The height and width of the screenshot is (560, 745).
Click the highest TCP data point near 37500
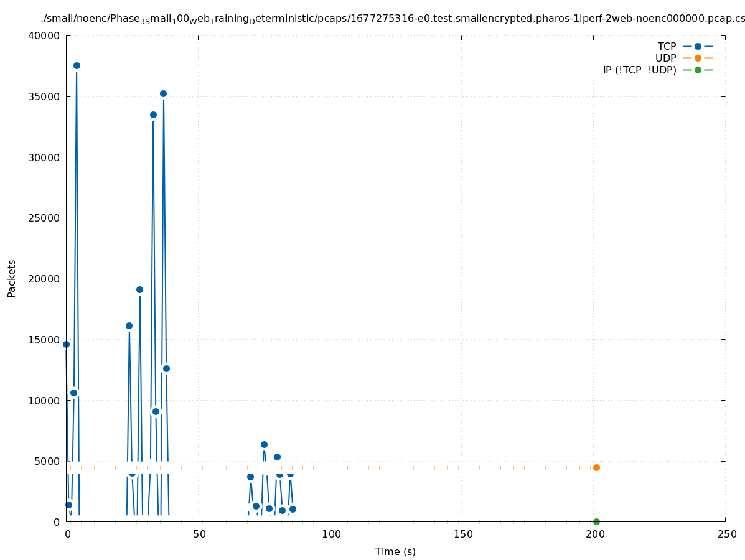(x=77, y=65)
